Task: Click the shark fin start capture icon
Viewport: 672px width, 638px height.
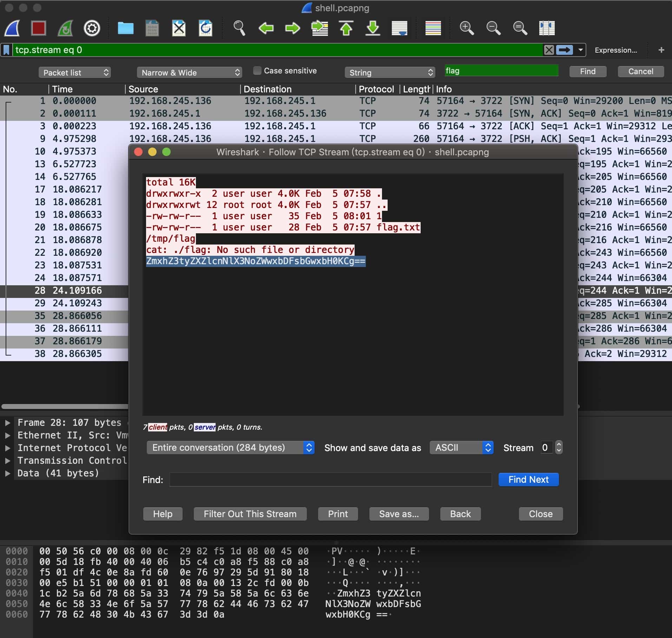Action: (13, 28)
